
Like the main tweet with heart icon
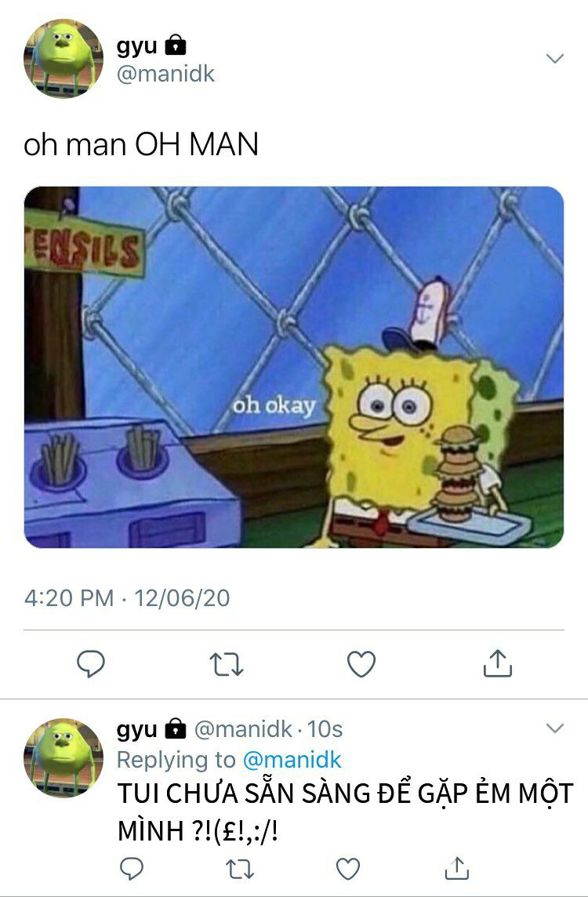pos(361,663)
